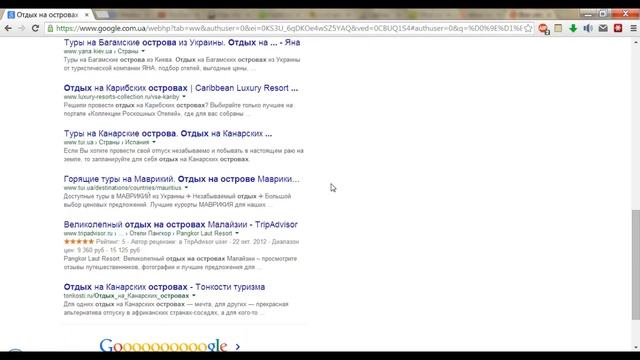
Task: Click the red square extension icon next to the menu button
Action: click(x=618, y=28)
